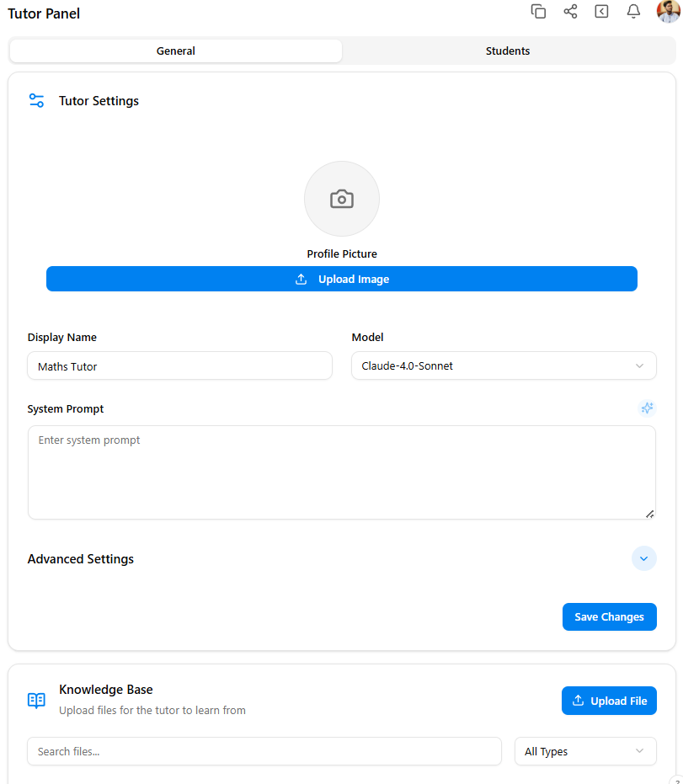The image size is (683, 784).
Task: Click the collapse panel arrow icon
Action: click(601, 12)
